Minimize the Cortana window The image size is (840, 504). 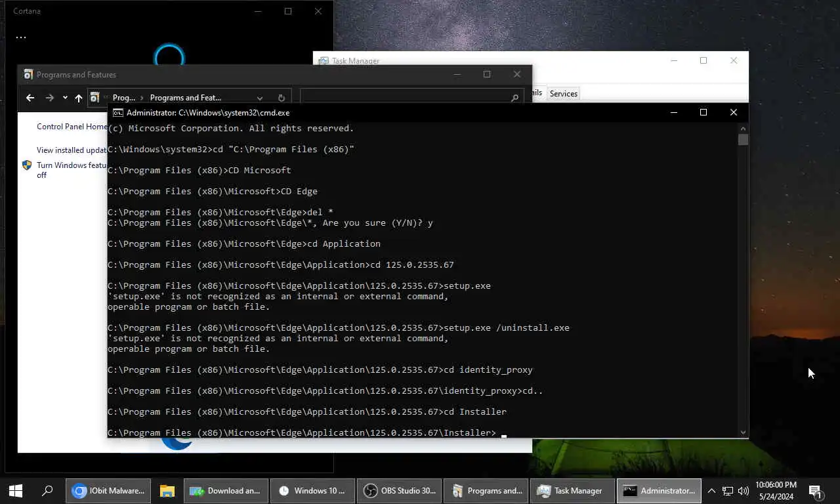pos(258,11)
